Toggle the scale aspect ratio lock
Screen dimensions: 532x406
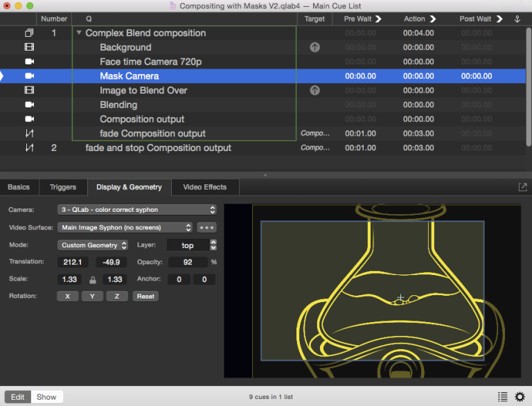click(92, 280)
